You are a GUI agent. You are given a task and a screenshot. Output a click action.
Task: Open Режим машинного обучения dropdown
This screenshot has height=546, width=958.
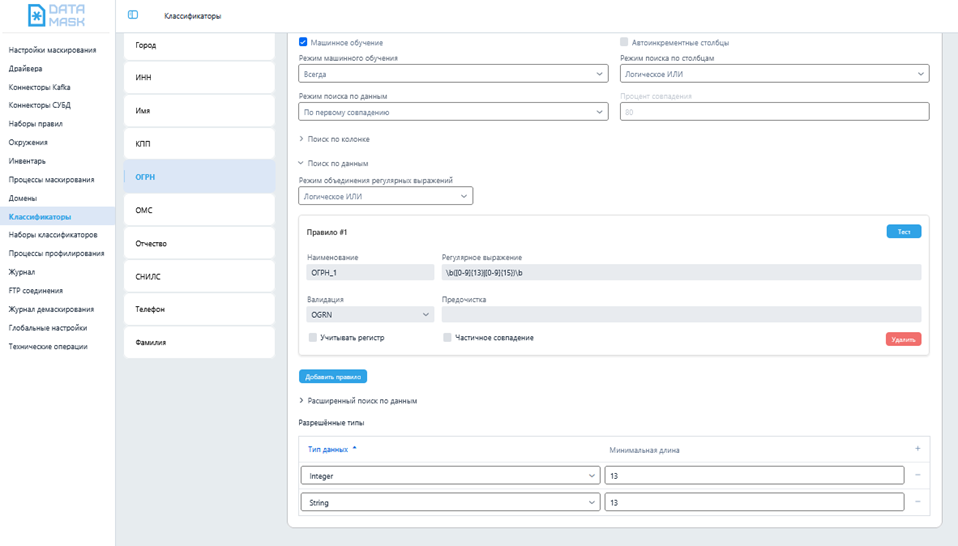coord(453,74)
